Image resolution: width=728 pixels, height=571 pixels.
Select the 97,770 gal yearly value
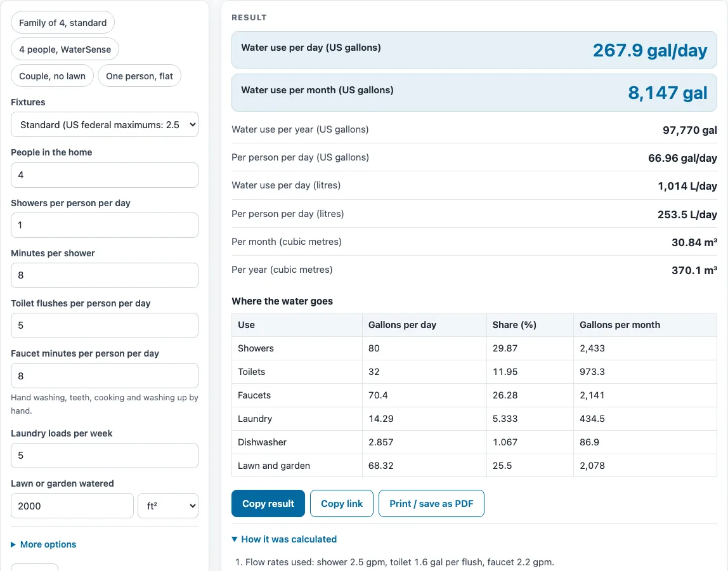689,130
